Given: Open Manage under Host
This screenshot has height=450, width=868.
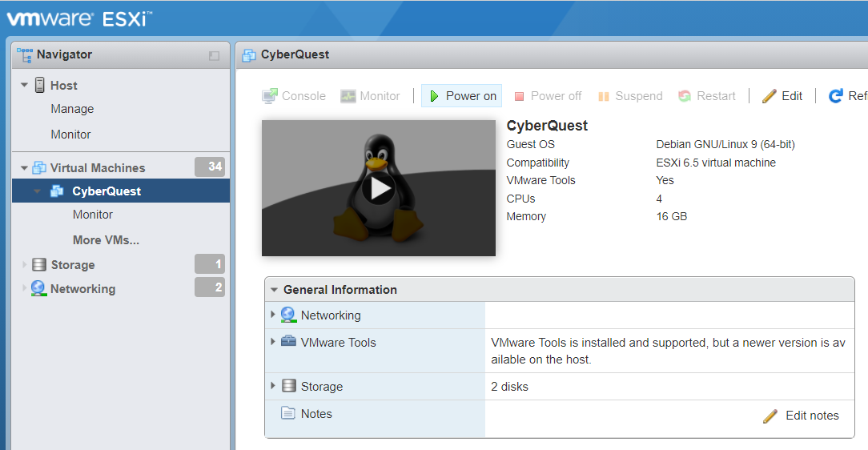Looking at the screenshot, I should tap(73, 109).
